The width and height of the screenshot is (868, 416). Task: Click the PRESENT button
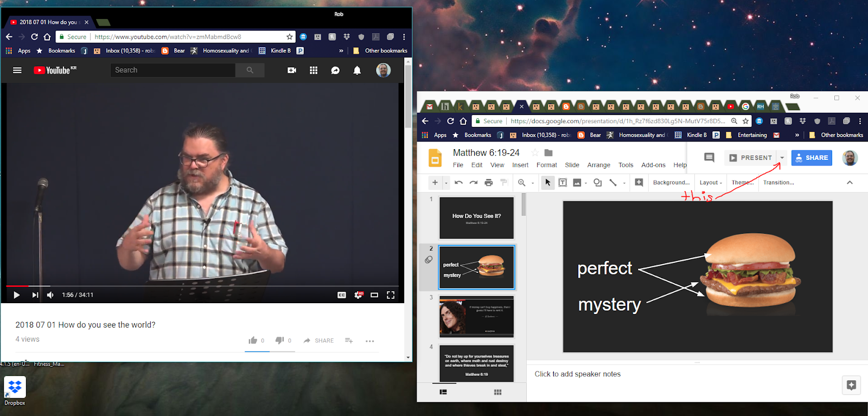tap(750, 158)
